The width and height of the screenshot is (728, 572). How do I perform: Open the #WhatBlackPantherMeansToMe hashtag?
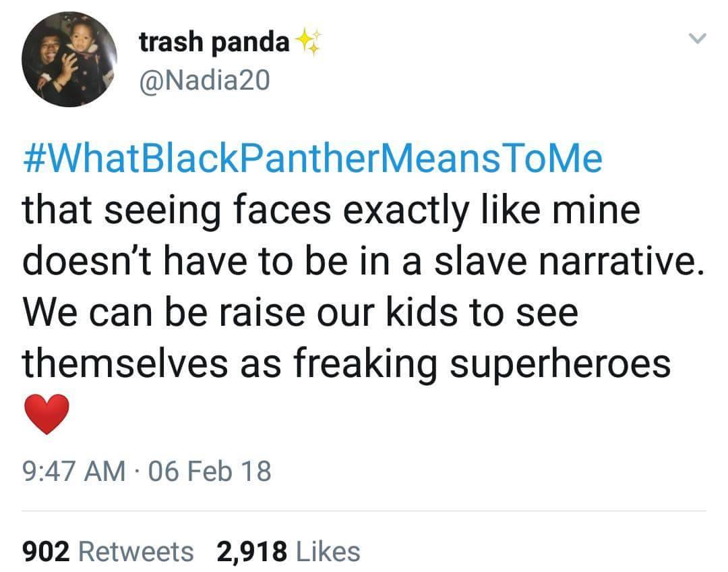click(x=312, y=159)
